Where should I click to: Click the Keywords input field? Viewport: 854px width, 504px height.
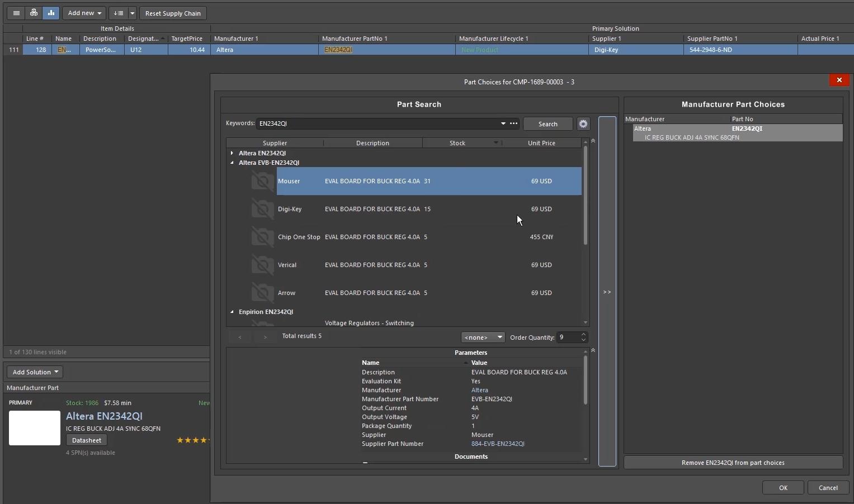[378, 123]
